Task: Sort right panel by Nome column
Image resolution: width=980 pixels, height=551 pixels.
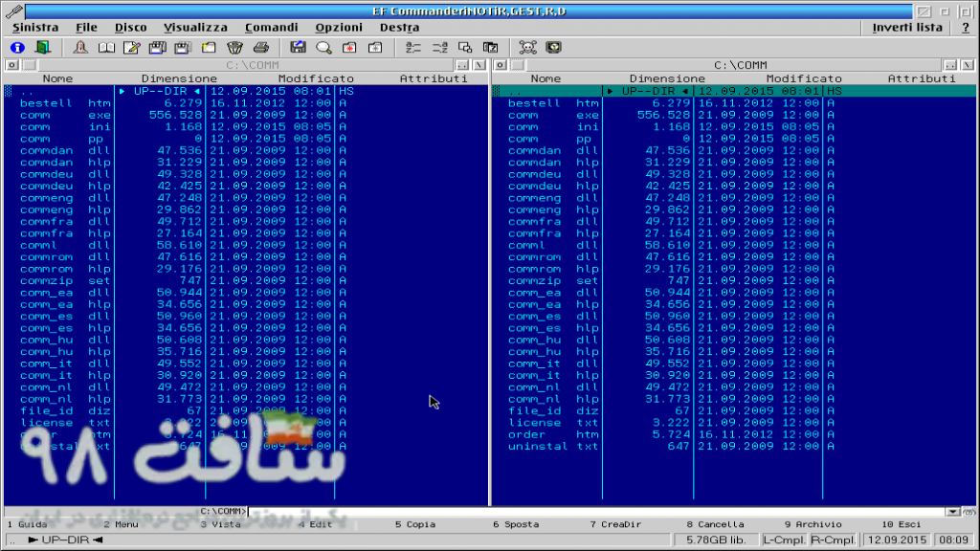Action: coord(546,78)
